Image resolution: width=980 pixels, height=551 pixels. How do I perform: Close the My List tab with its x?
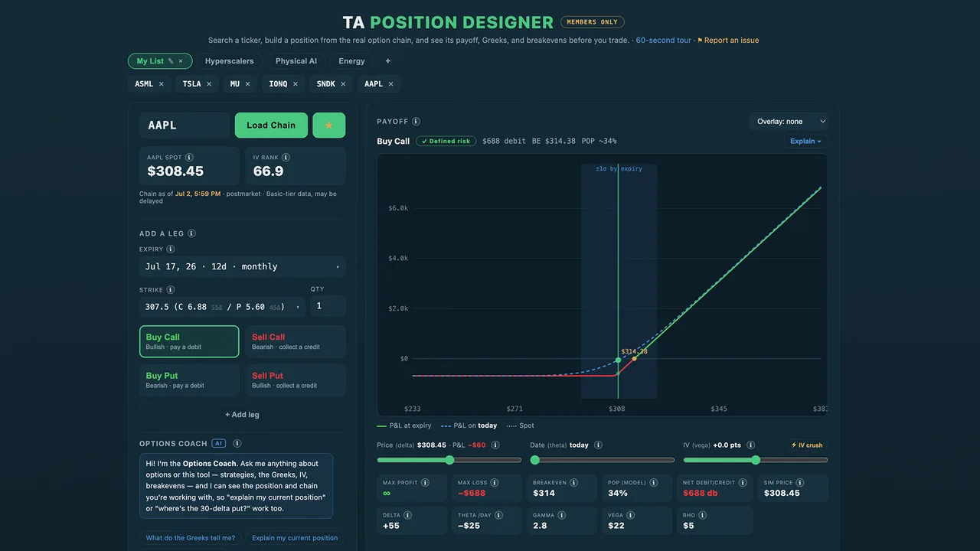coord(181,61)
